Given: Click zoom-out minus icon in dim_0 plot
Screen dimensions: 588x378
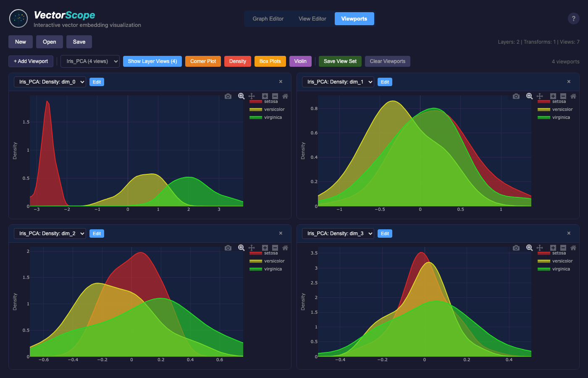Looking at the screenshot, I should click(275, 96).
